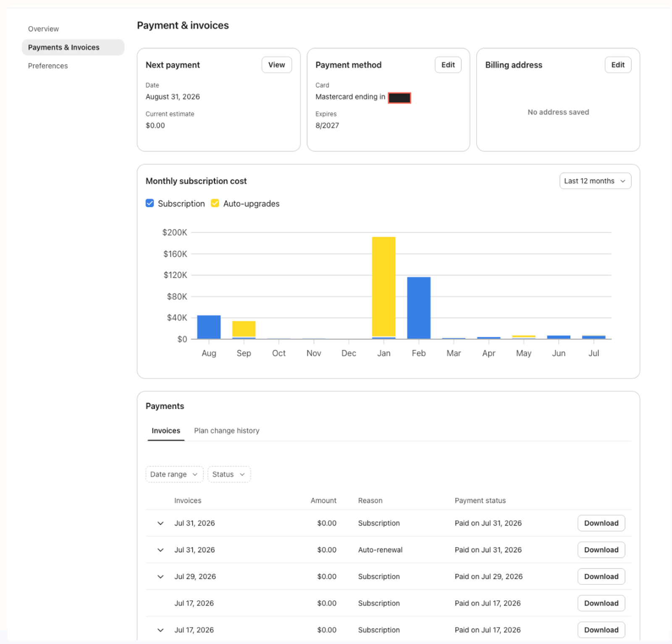Click the Payment status column header
Screen dimensions: 672x644
click(480, 501)
